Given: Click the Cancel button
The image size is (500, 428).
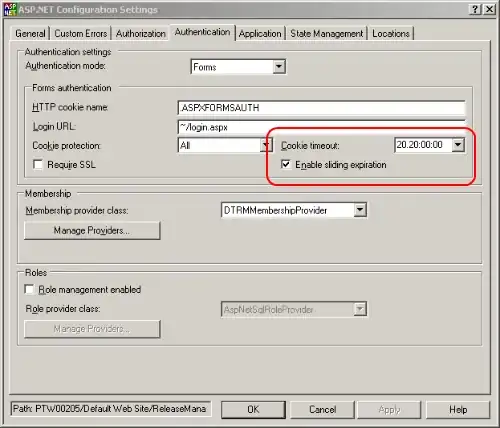Looking at the screenshot, I should 322,409.
